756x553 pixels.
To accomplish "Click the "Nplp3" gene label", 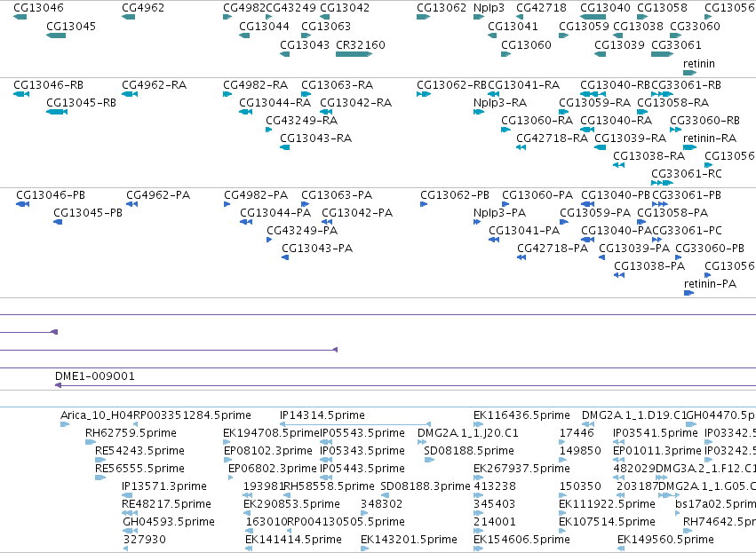I will point(489,8).
